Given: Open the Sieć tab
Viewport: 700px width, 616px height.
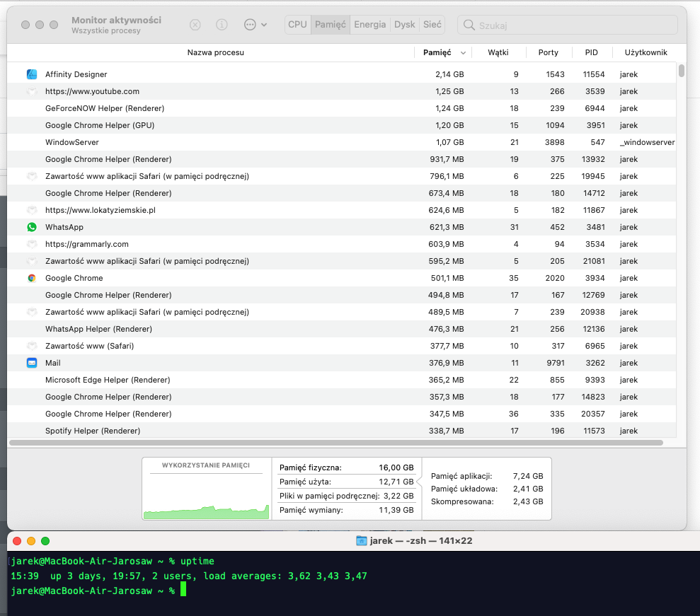Looking at the screenshot, I should pyautogui.click(x=432, y=25).
